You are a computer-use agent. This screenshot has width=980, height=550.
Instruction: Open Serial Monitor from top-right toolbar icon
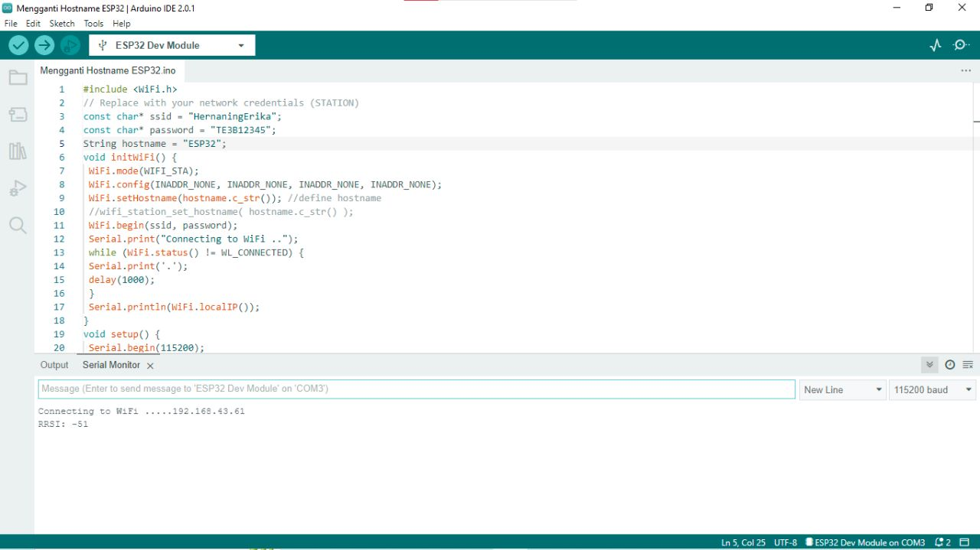pos(962,45)
